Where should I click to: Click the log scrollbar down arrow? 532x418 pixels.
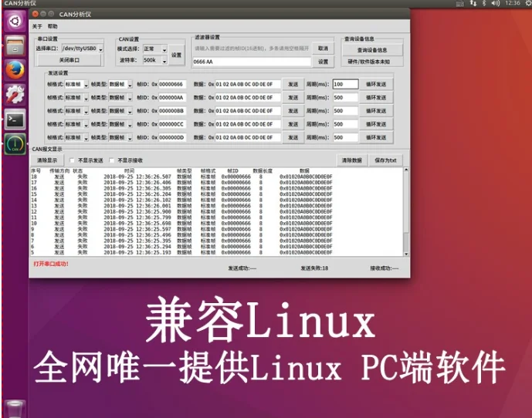click(x=406, y=254)
